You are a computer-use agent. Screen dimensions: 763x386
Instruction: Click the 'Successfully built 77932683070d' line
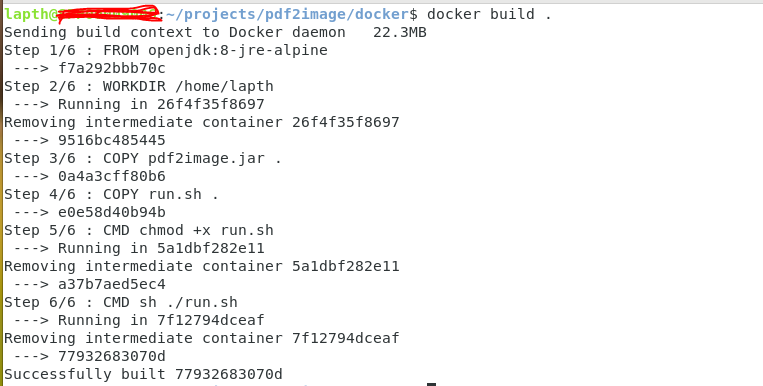point(143,374)
